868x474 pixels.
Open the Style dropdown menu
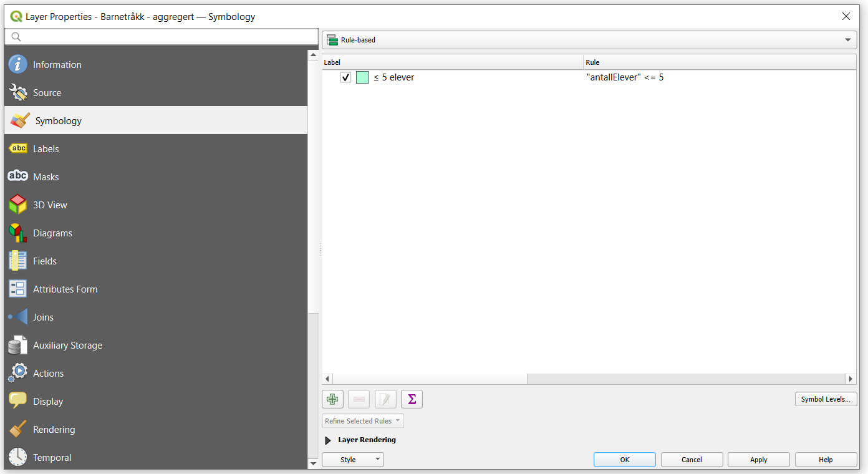[x=353, y=460]
